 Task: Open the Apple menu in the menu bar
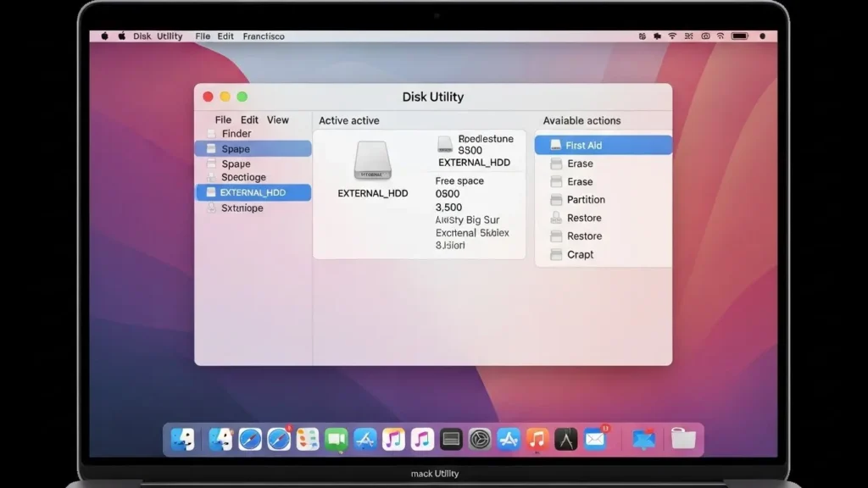pos(104,36)
